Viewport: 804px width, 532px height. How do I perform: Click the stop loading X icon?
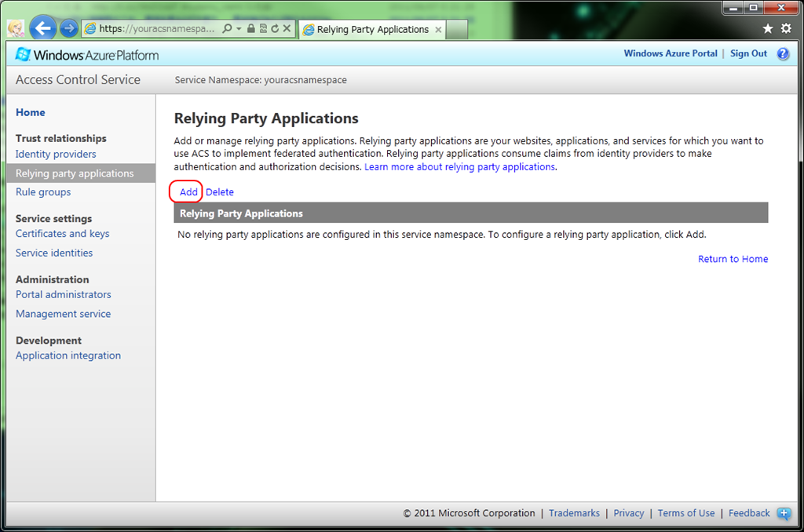(287, 29)
